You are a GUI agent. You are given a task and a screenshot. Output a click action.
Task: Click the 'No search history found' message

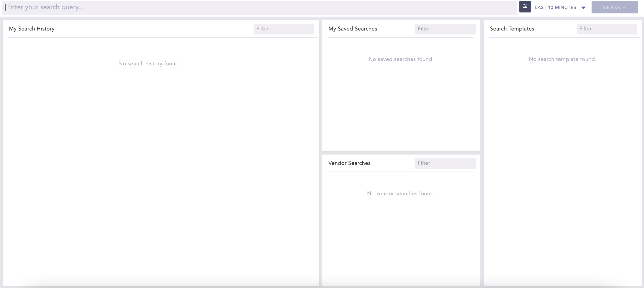[149, 64]
